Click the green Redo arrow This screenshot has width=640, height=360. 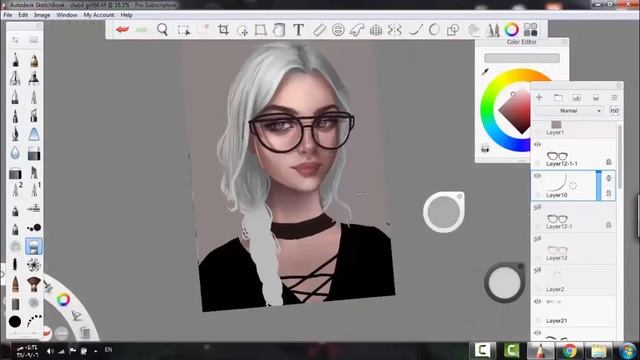tap(141, 29)
